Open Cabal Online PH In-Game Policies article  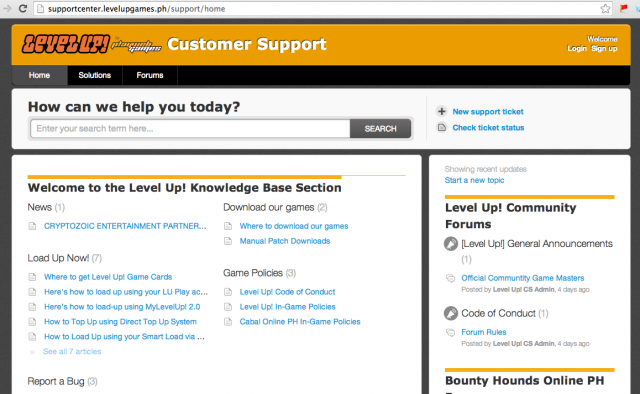[x=300, y=322]
